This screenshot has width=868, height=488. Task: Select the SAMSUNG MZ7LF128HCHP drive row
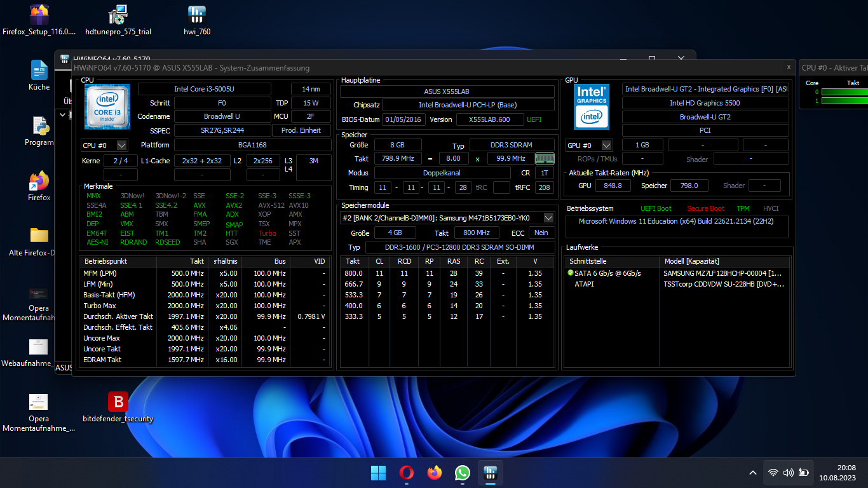coord(677,273)
